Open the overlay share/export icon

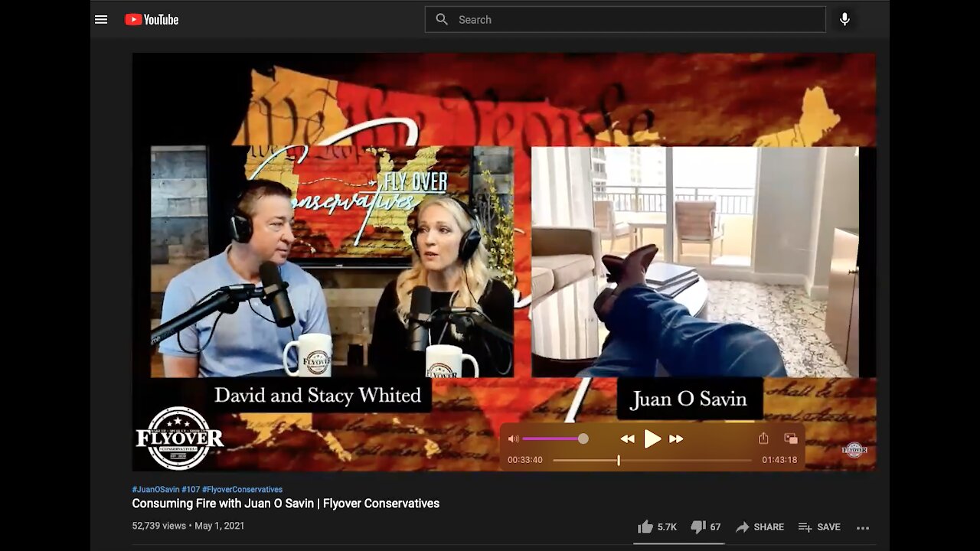coord(763,439)
